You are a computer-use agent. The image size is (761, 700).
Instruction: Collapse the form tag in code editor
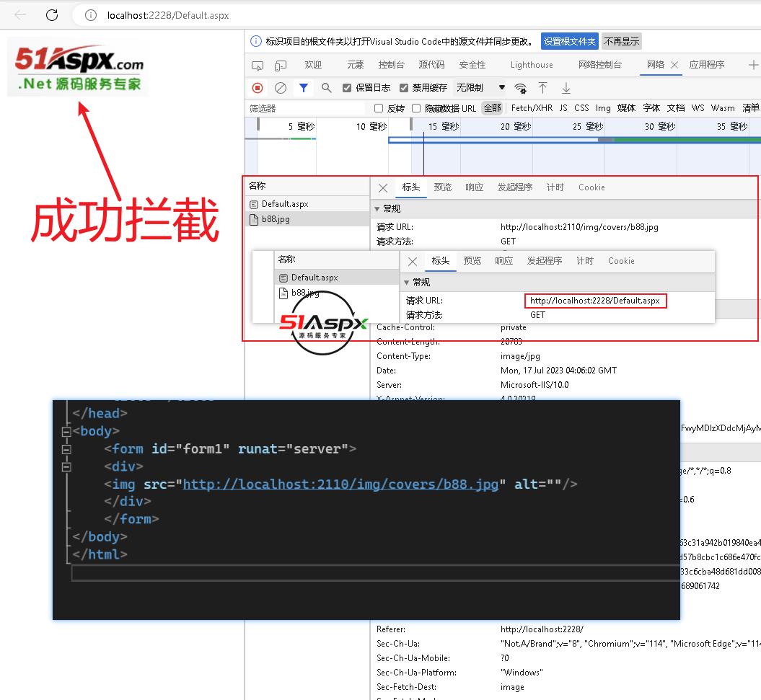click(x=66, y=449)
